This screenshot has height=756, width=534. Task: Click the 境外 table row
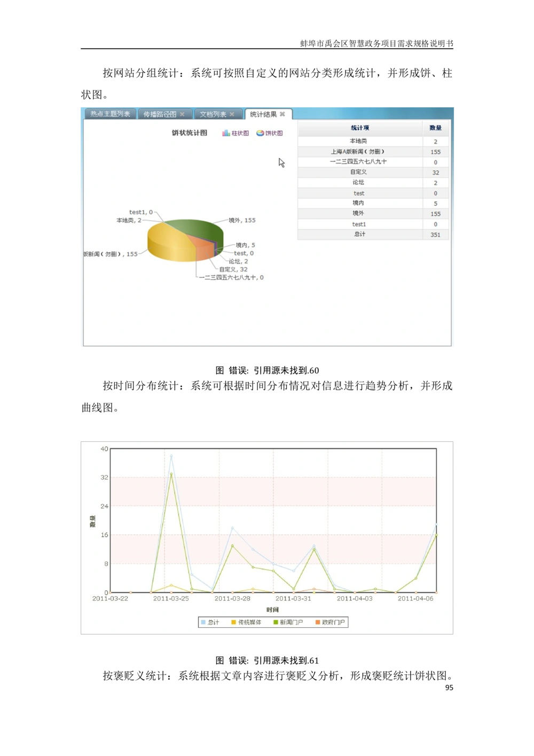(x=359, y=213)
